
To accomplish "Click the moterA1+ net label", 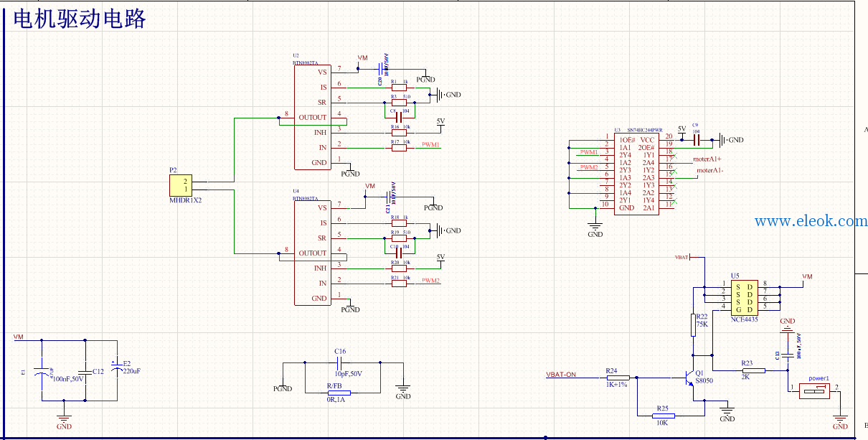I will [x=708, y=159].
